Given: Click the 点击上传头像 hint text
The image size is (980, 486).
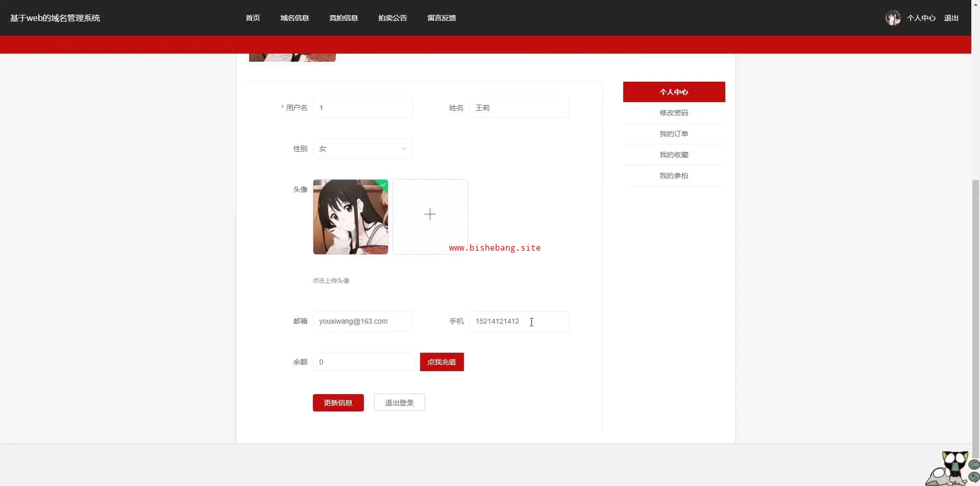Looking at the screenshot, I should coord(331,281).
